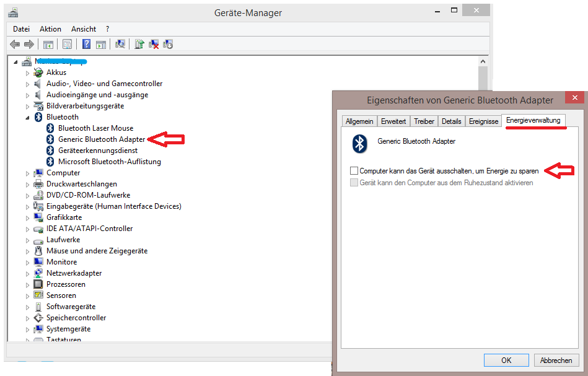Image resolution: width=588 pixels, height=376 pixels.
Task: Select Eingabegeräte (Human Interface Devices)
Action: pos(113,206)
